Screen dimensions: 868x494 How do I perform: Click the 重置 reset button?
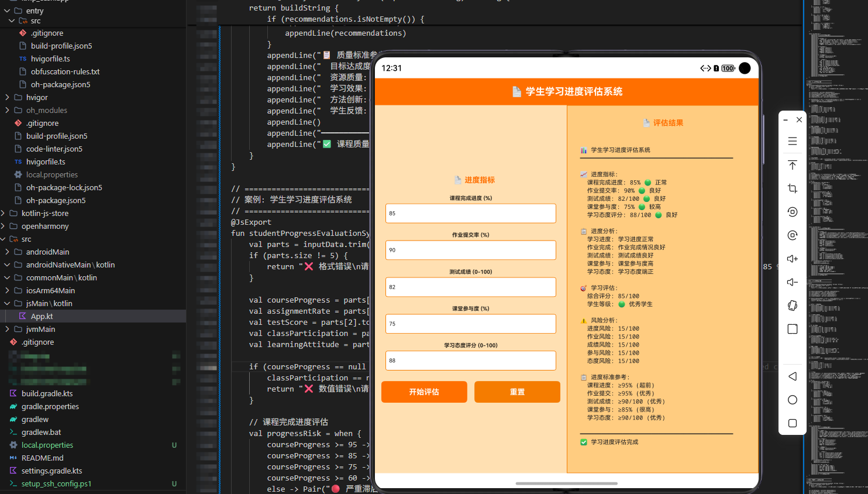pos(517,392)
